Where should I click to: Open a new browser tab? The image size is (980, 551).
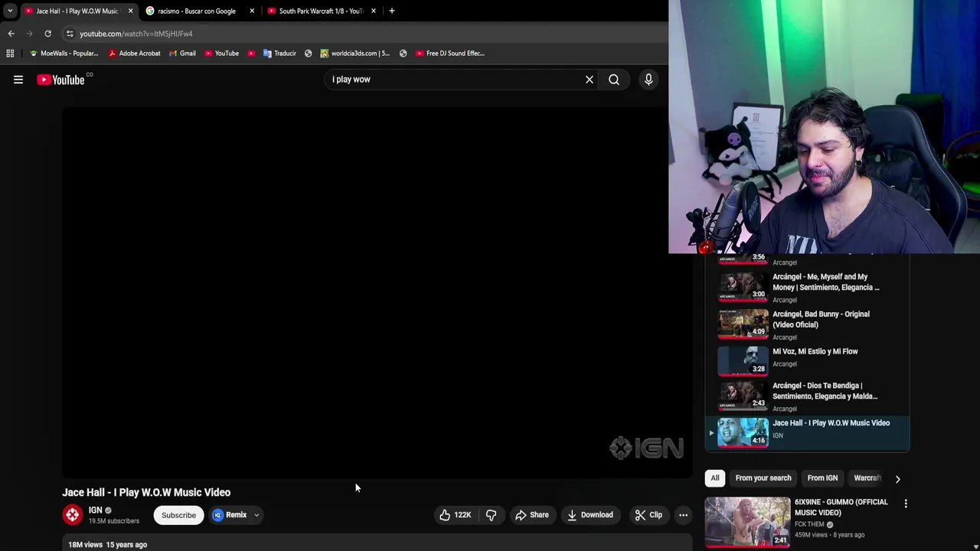[392, 11]
